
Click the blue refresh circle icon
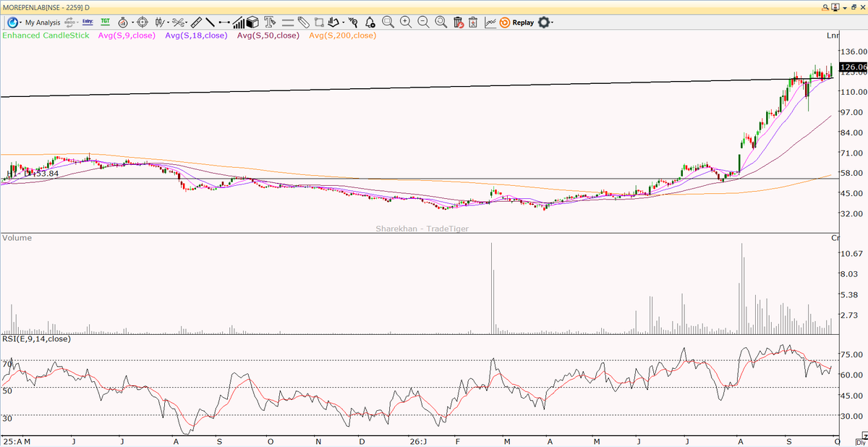(12, 22)
